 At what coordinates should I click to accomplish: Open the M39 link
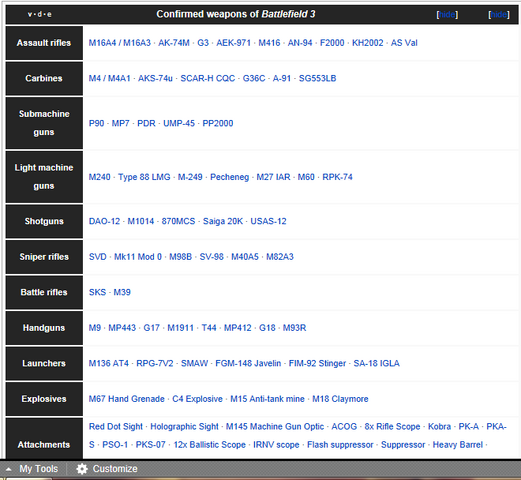pos(122,292)
